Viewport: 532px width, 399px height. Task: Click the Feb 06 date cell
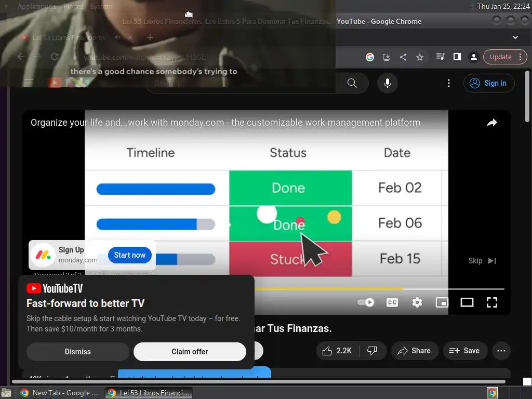[400, 223]
